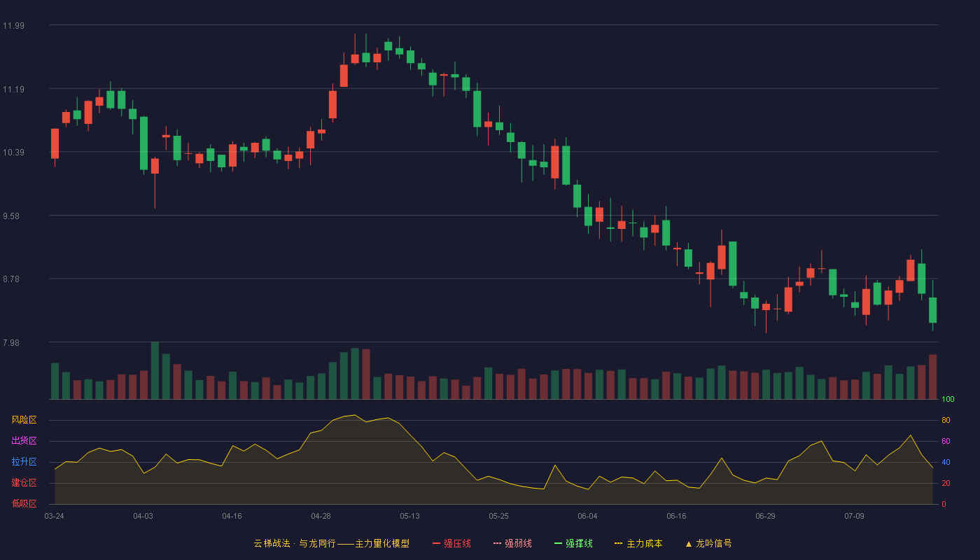Click the 06-16 date axis label
980x560 pixels.
coord(676,516)
